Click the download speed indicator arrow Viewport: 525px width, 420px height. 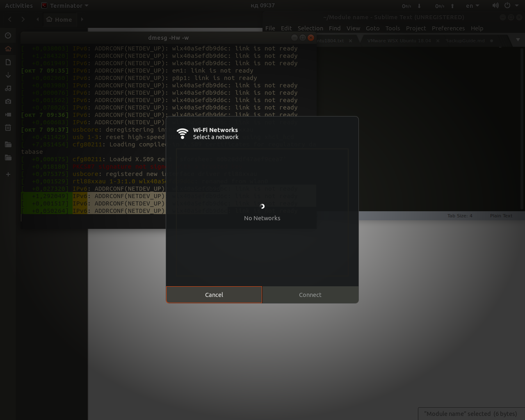[419, 6]
